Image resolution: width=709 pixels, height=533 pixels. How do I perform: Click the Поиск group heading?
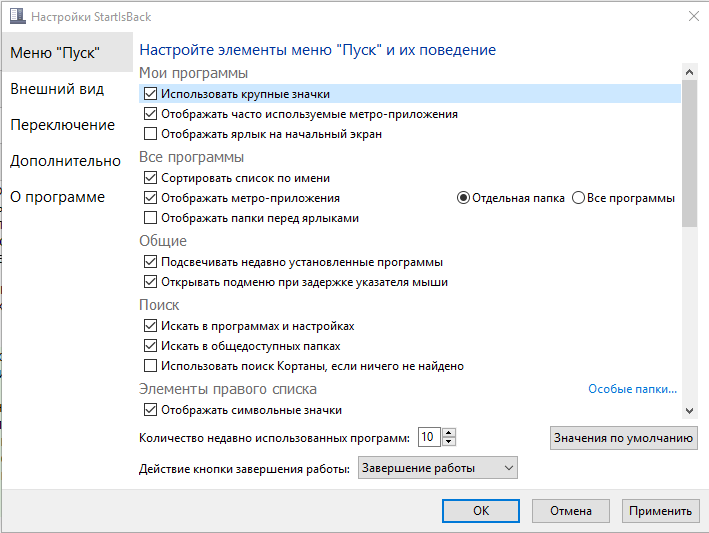pyautogui.click(x=159, y=305)
